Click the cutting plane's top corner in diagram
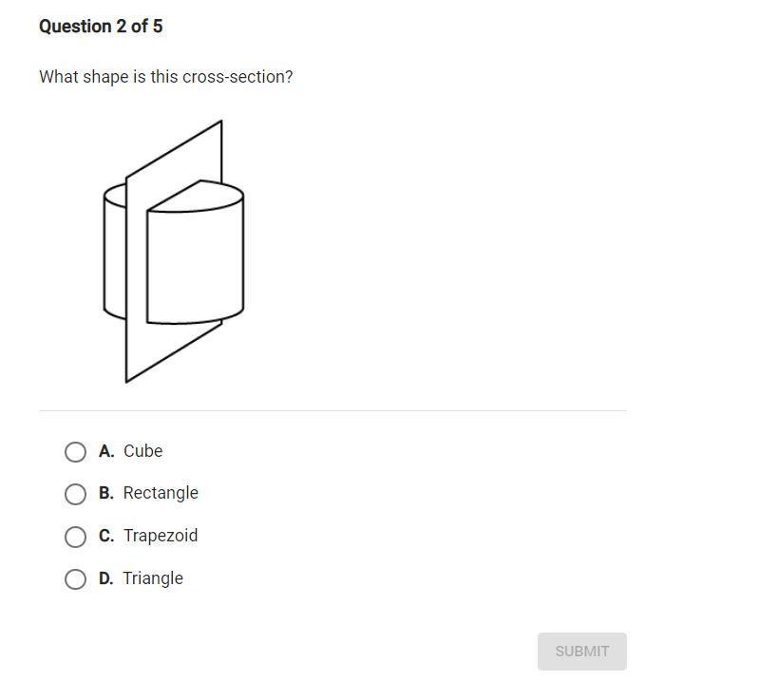 220,122
